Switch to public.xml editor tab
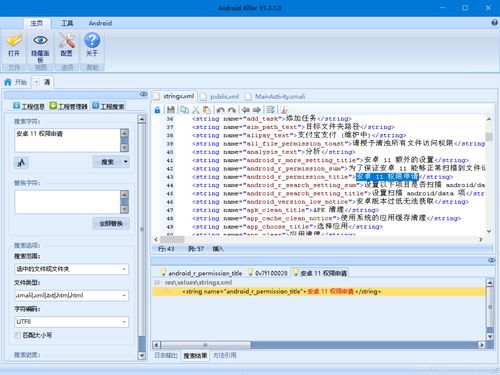 pos(220,97)
